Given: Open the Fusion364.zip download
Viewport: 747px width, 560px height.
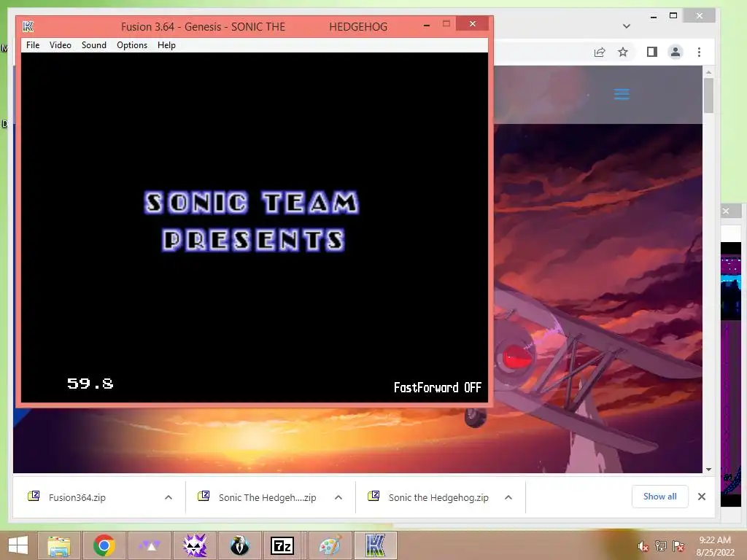Looking at the screenshot, I should click(x=77, y=497).
